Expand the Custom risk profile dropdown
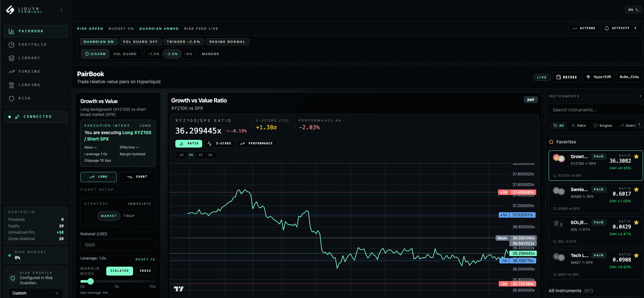The image size is (644, 298). (36, 293)
